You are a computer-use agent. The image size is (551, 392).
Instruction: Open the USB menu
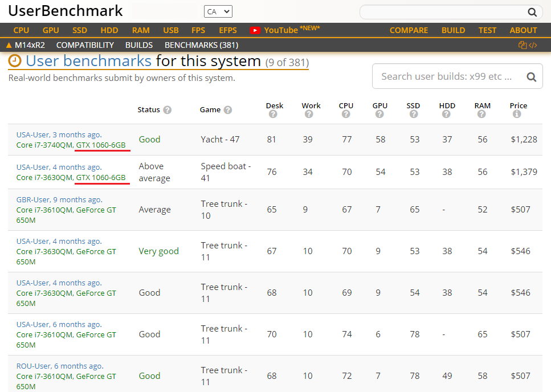(x=171, y=31)
